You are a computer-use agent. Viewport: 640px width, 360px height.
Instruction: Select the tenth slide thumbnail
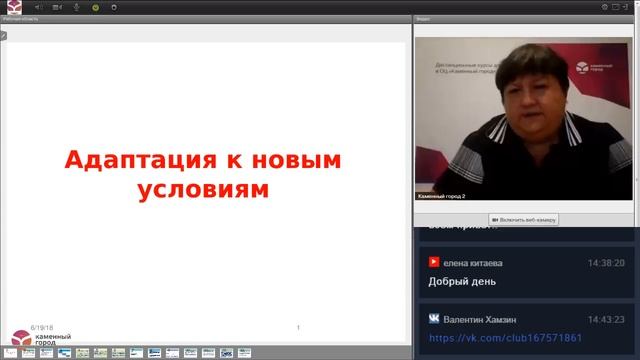pyautogui.click(x=172, y=353)
